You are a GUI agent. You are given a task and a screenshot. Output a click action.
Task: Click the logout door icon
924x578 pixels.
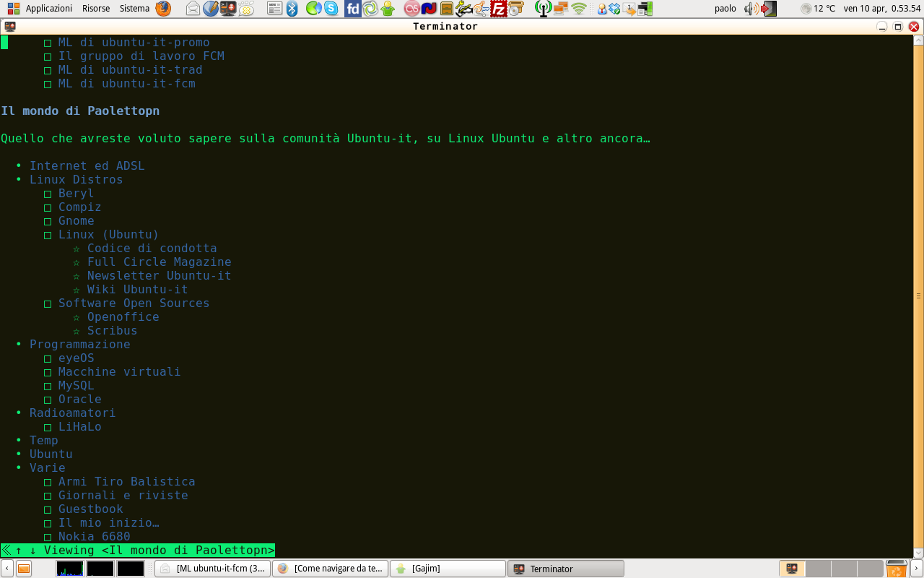pos(769,9)
